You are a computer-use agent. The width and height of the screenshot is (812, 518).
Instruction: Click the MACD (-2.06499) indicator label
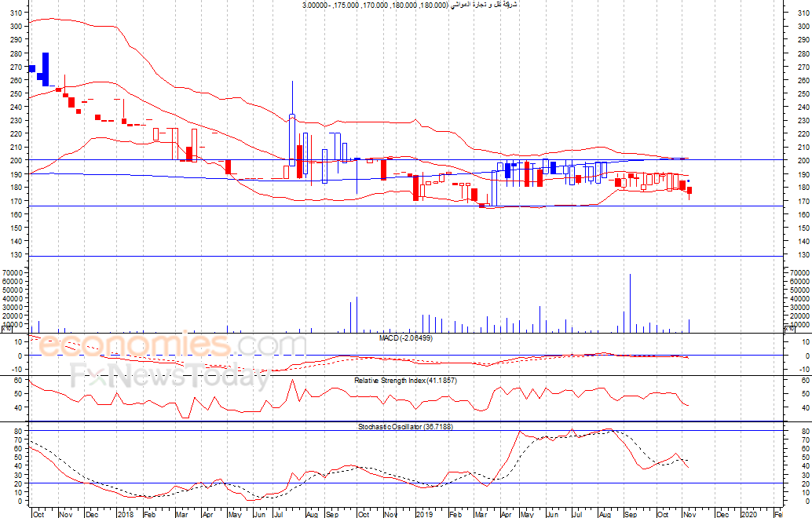click(406, 338)
